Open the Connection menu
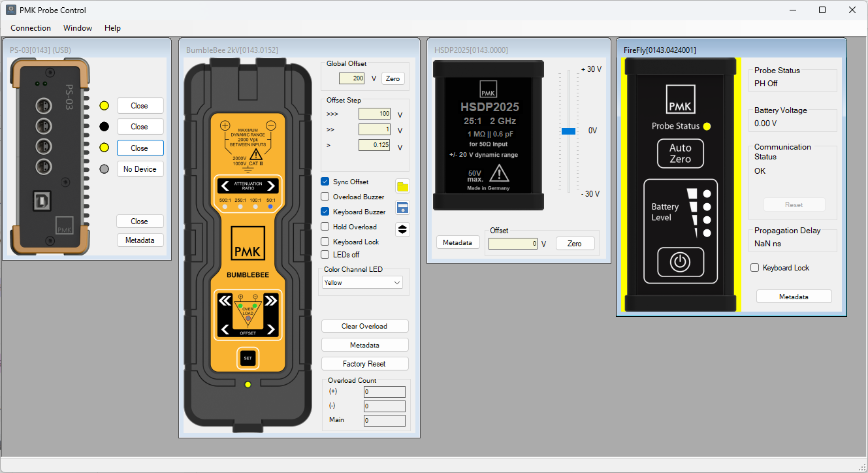The width and height of the screenshot is (868, 473). 31,28
